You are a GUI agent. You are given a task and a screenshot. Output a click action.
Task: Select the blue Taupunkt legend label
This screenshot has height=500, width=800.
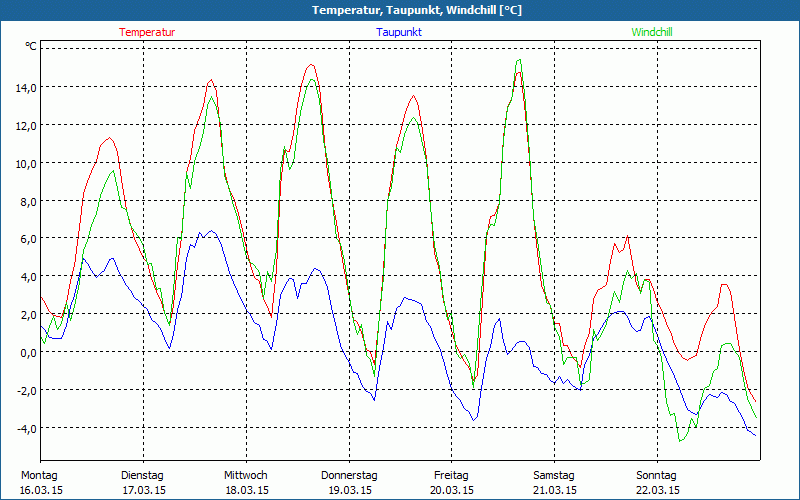pos(399,32)
